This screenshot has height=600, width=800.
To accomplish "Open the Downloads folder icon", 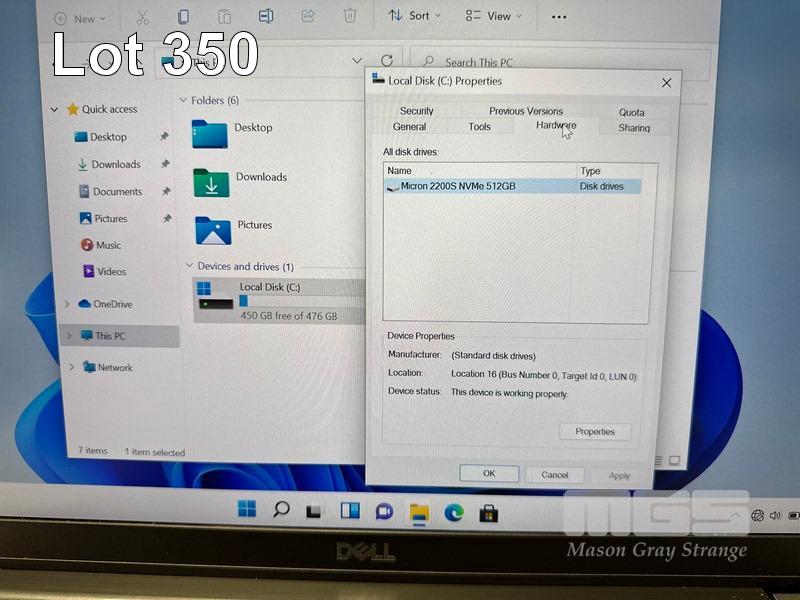I will coord(211,182).
